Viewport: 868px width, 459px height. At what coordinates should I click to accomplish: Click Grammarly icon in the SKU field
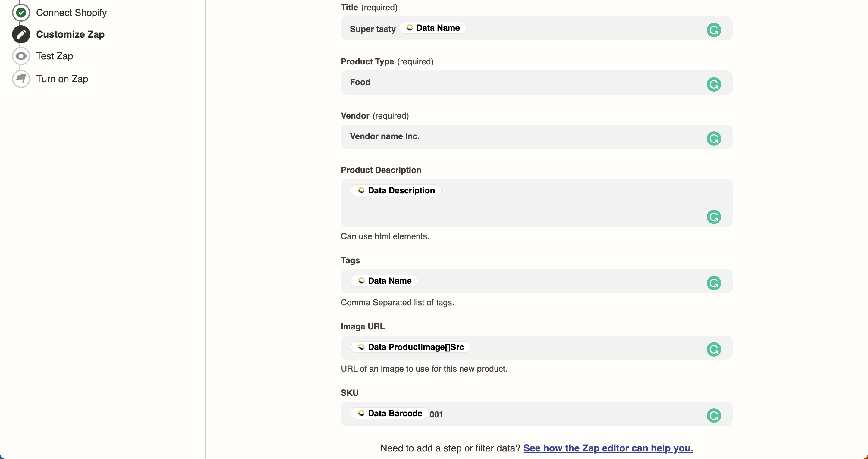pyautogui.click(x=714, y=415)
